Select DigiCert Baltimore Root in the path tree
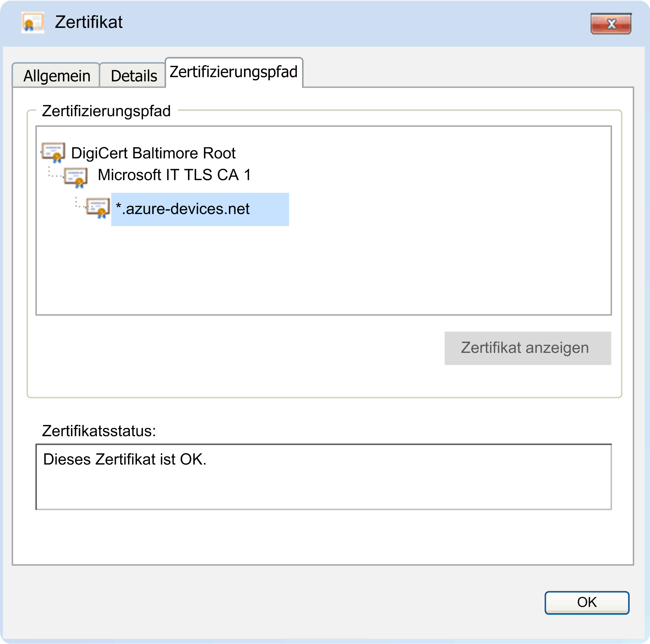 click(x=153, y=153)
